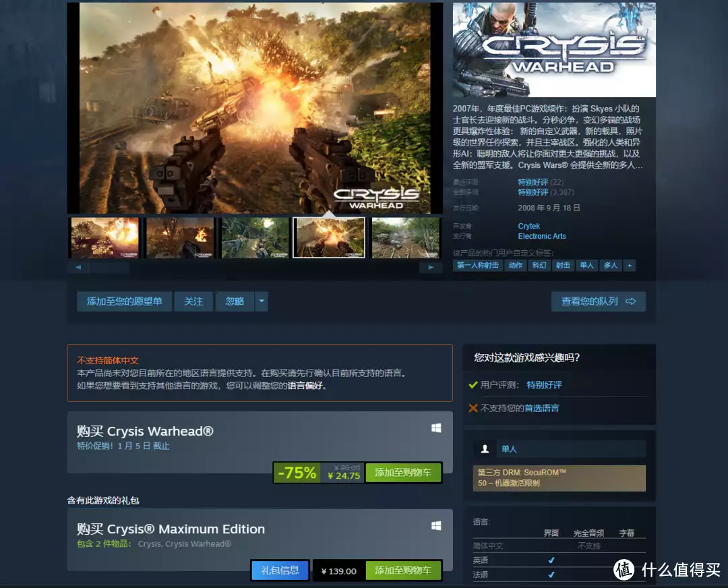Click the 特价促销 sale deadline text
This screenshot has height=588, width=728.
(123, 446)
